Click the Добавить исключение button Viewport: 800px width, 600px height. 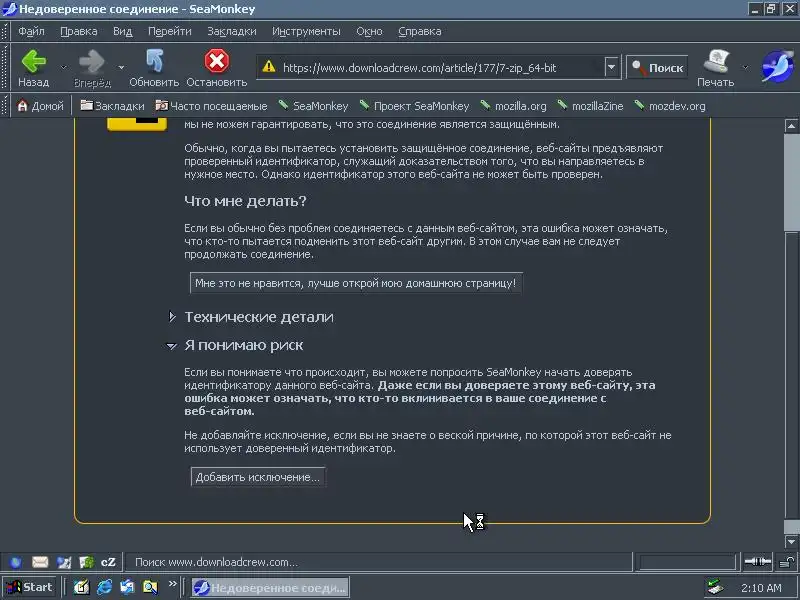coord(258,477)
